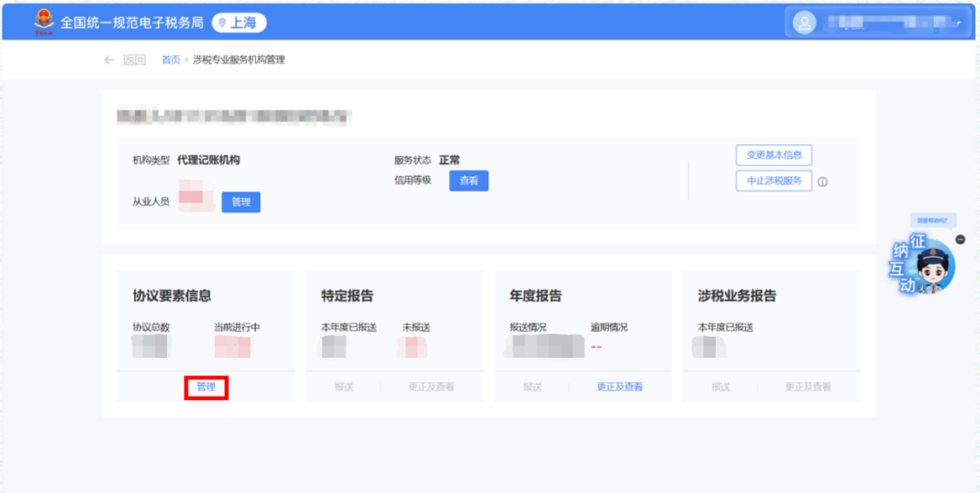Click 报送 under 年度报告 card
Screen dimensions: 980x493
click(533, 388)
